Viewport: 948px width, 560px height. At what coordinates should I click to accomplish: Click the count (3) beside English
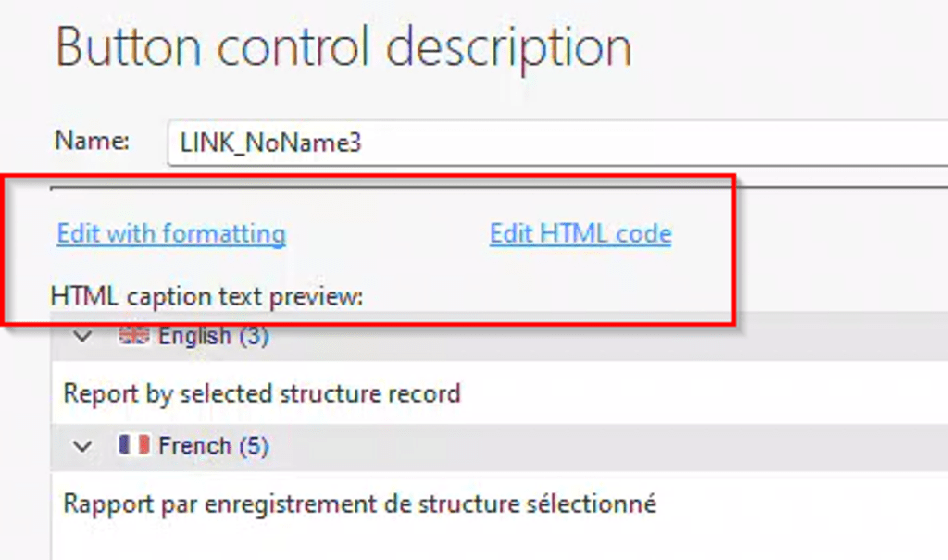click(x=254, y=336)
